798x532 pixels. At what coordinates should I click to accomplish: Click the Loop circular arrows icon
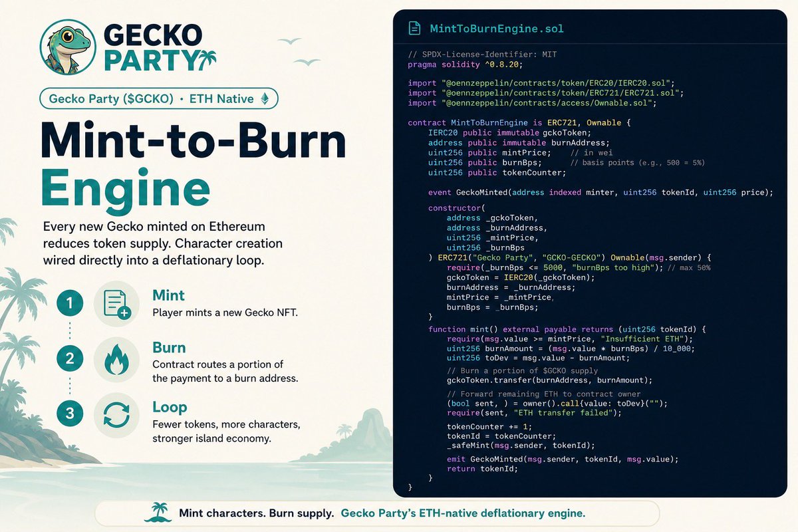[x=116, y=415]
